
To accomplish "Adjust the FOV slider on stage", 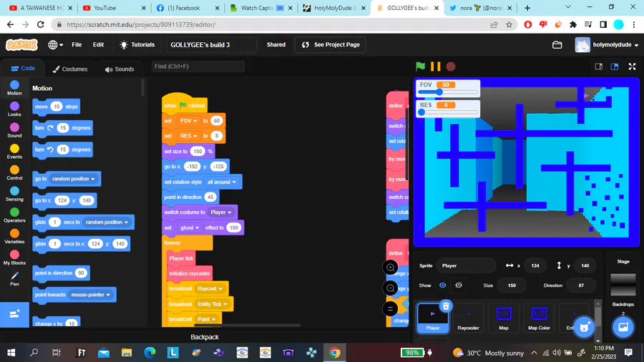I will pyautogui.click(x=448, y=92).
